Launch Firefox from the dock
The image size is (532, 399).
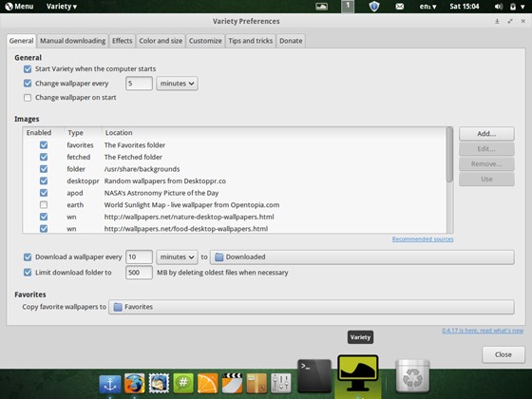[x=134, y=384]
